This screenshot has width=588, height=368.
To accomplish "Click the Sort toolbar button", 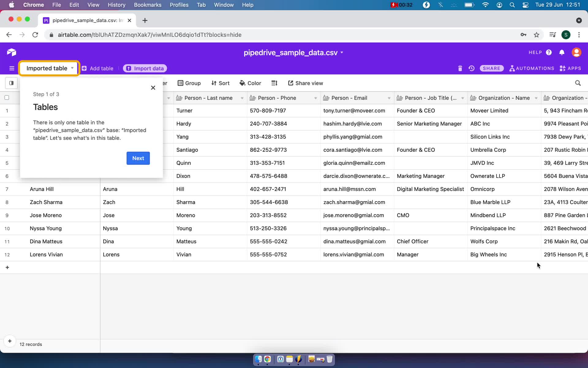I will pyautogui.click(x=220, y=83).
